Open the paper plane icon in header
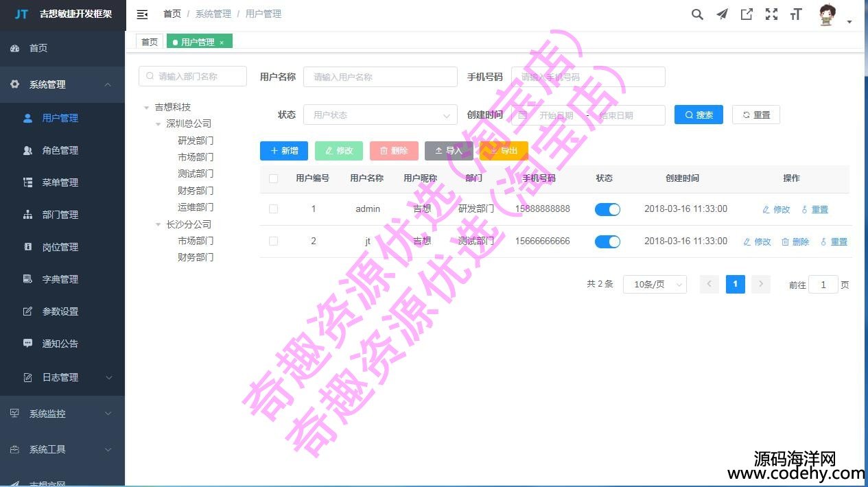 click(x=722, y=14)
